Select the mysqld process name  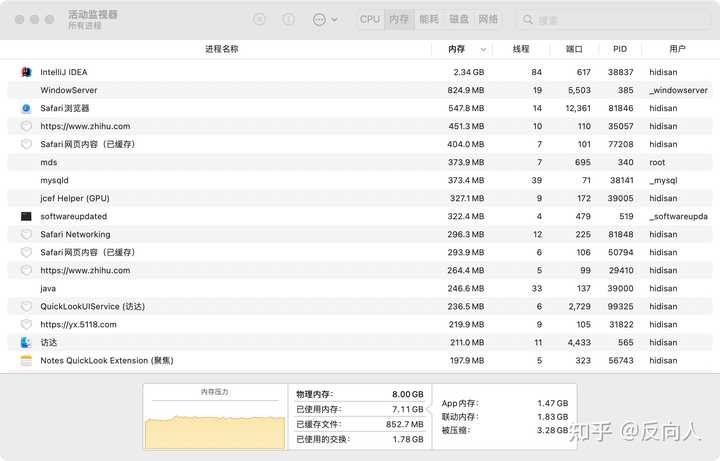click(54, 180)
